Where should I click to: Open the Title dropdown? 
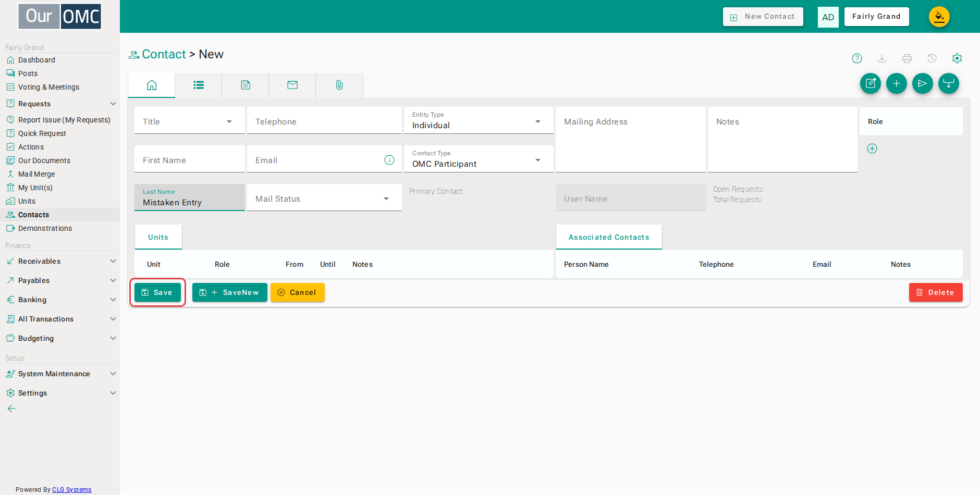coord(190,121)
